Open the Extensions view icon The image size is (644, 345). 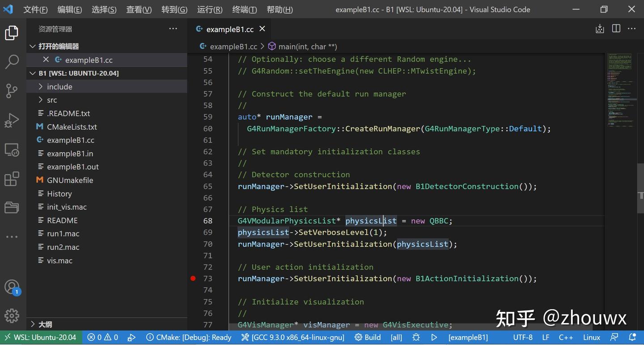(12, 179)
